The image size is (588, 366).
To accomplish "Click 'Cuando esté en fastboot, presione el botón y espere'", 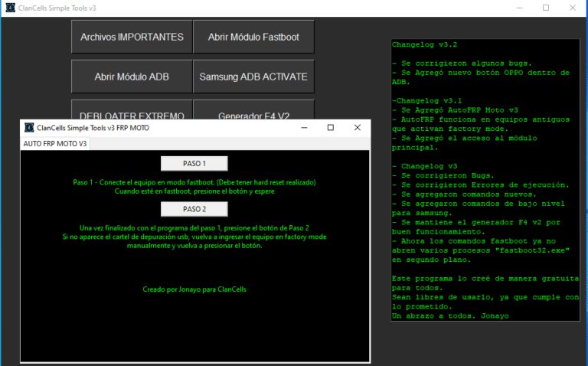I will tap(194, 191).
